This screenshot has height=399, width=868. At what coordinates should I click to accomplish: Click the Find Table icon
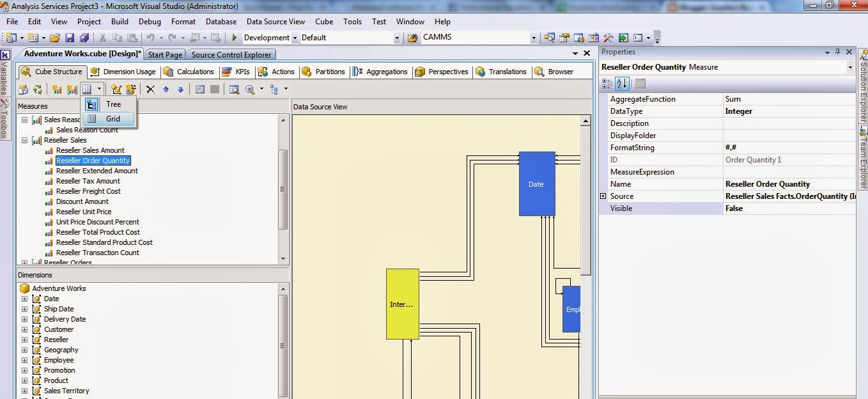click(234, 90)
